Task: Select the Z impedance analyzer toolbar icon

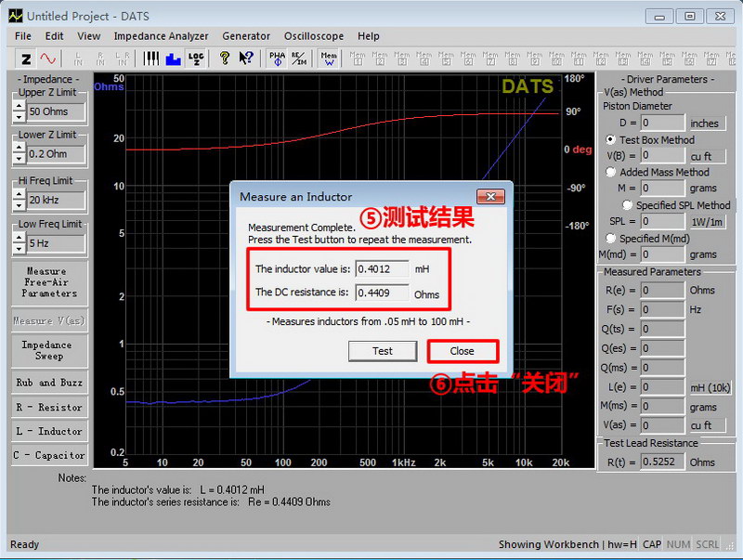Action: [x=26, y=58]
